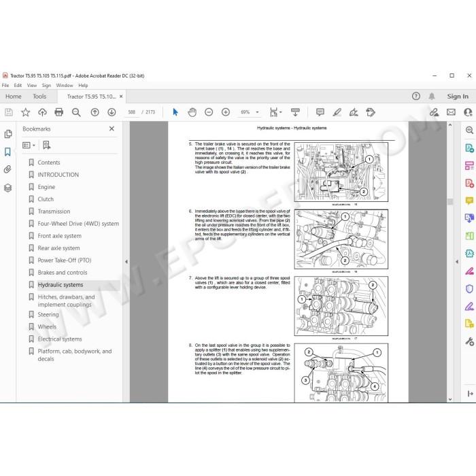Collapse left navigation pane arrow
The image size is (476, 476).
point(126,262)
